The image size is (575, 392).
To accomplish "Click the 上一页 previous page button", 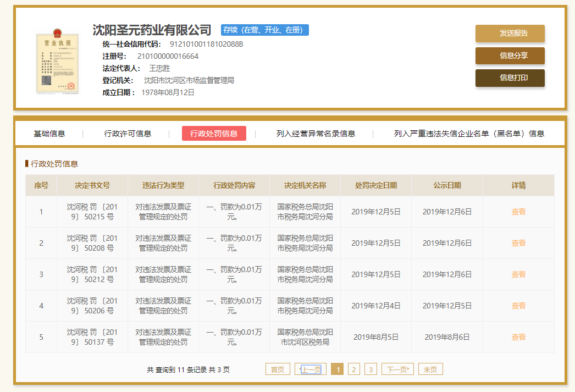I will point(311,369).
